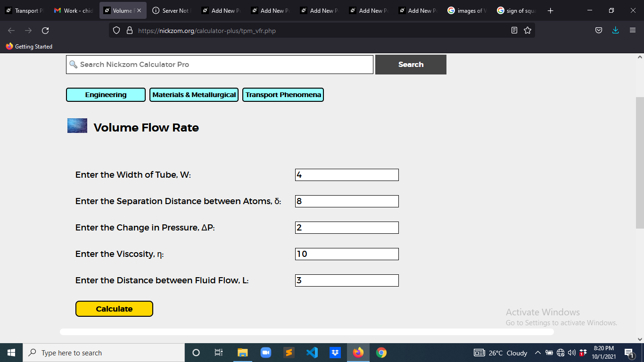Viewport: 644px width, 362px height.
Task: Click the Volume Flow Rate heading
Action: coord(146,128)
